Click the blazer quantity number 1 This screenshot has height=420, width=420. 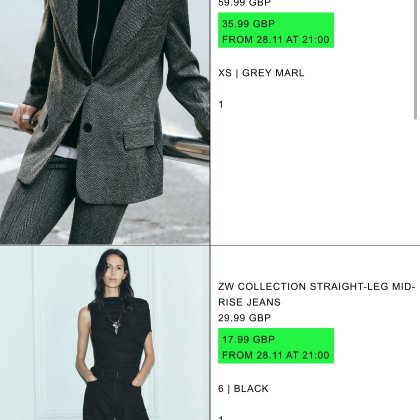[221, 105]
